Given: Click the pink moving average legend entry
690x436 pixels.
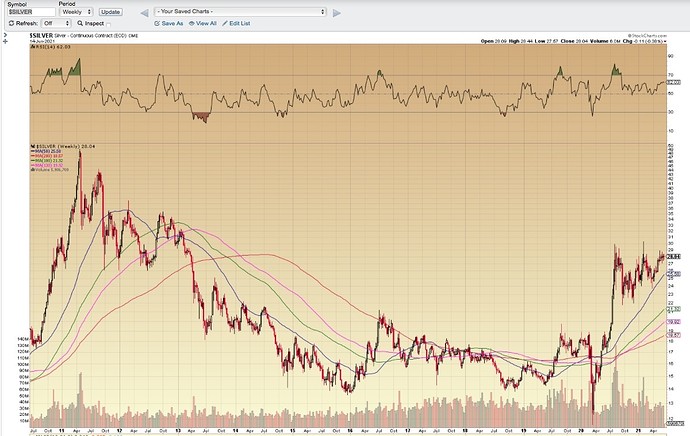Looking at the screenshot, I should tap(47, 165).
